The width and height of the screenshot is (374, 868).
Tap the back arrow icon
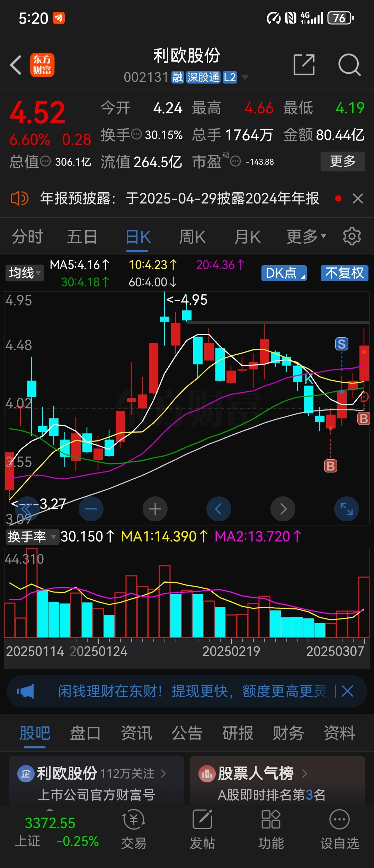[16, 65]
